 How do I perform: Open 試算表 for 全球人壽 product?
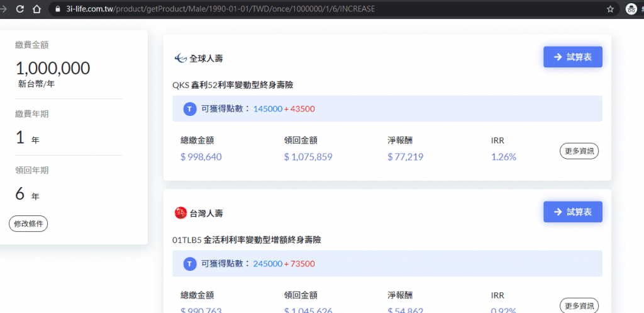pos(572,57)
